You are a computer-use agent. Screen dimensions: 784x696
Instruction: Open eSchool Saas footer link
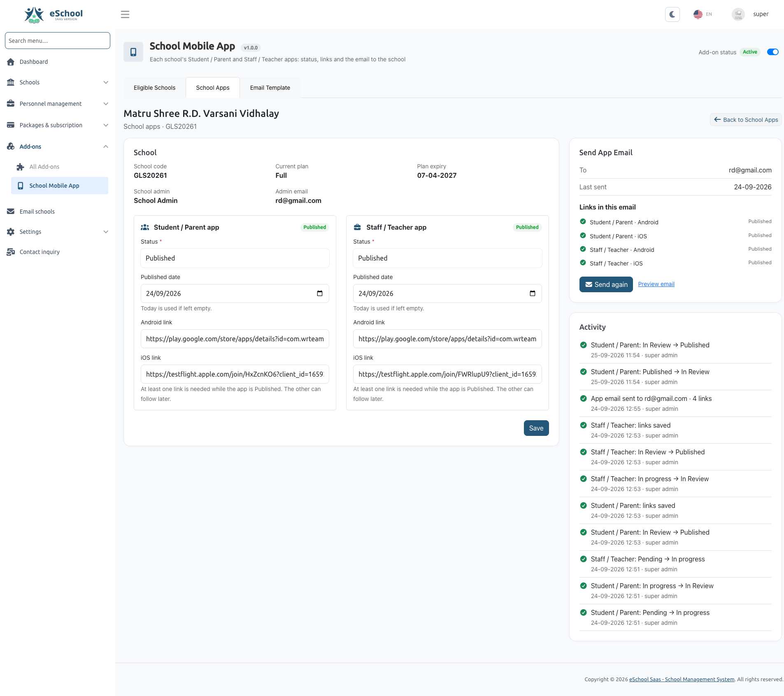click(x=682, y=680)
